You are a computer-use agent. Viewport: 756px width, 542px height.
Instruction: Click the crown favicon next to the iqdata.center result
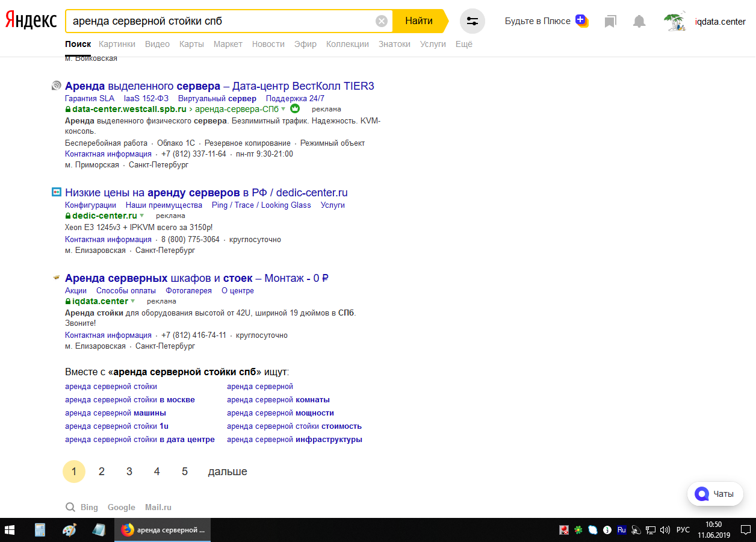[x=57, y=278]
